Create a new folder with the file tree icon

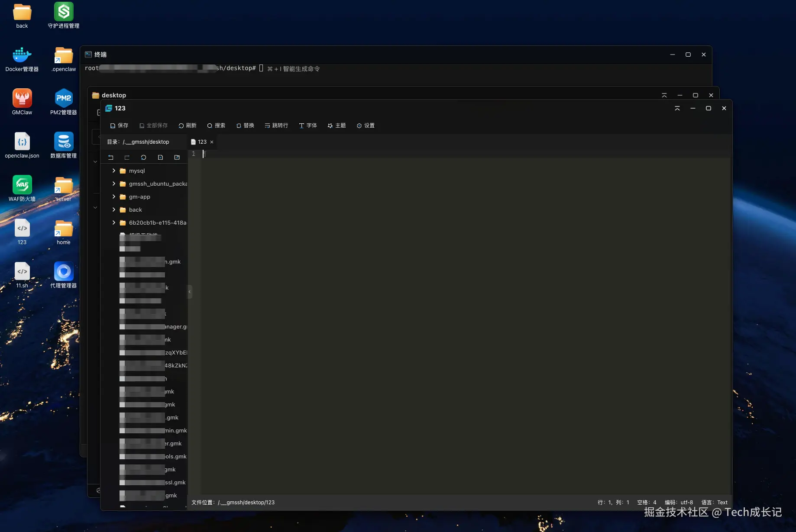click(x=177, y=158)
